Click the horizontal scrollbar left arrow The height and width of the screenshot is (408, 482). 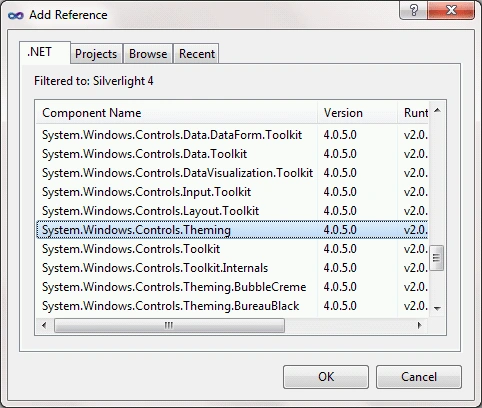44,325
